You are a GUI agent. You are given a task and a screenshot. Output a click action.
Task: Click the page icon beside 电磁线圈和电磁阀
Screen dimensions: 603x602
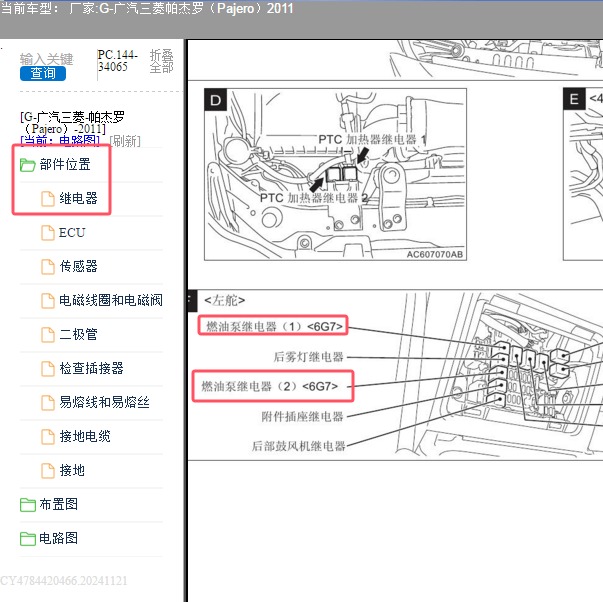pyautogui.click(x=48, y=300)
